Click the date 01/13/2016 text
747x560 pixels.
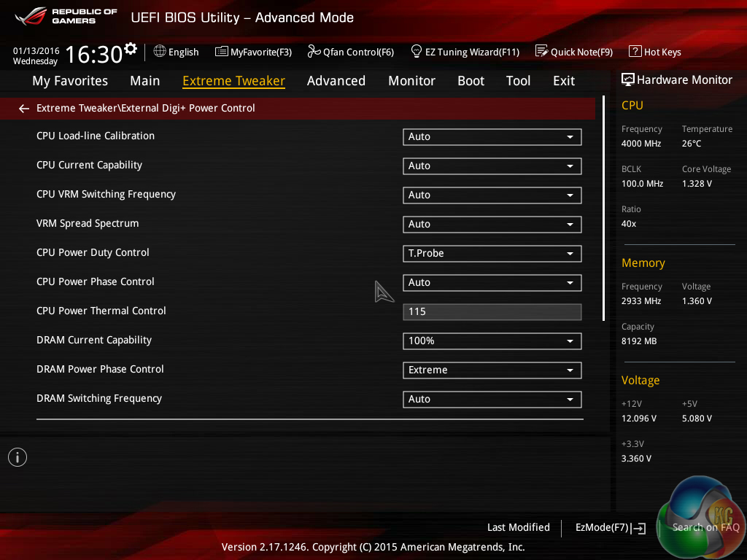[36, 50]
